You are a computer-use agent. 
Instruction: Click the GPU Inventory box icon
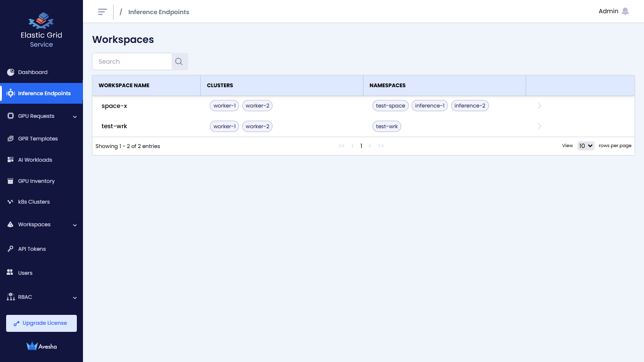point(10,181)
